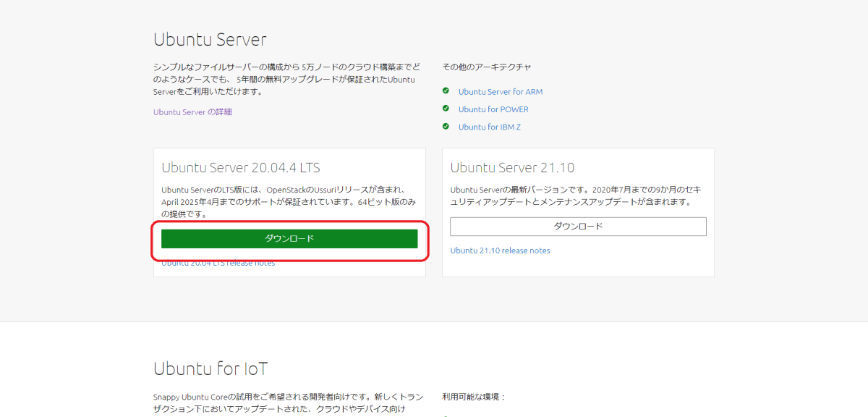Click the green check icon beside Ubuntu for IBM Z

(446, 126)
